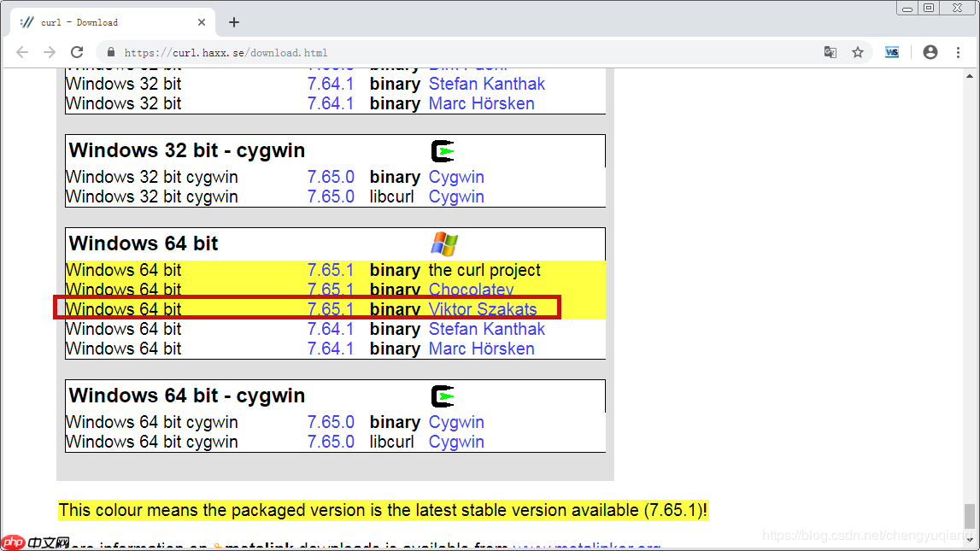
Task: Go forward to the next page
Action: point(50,52)
